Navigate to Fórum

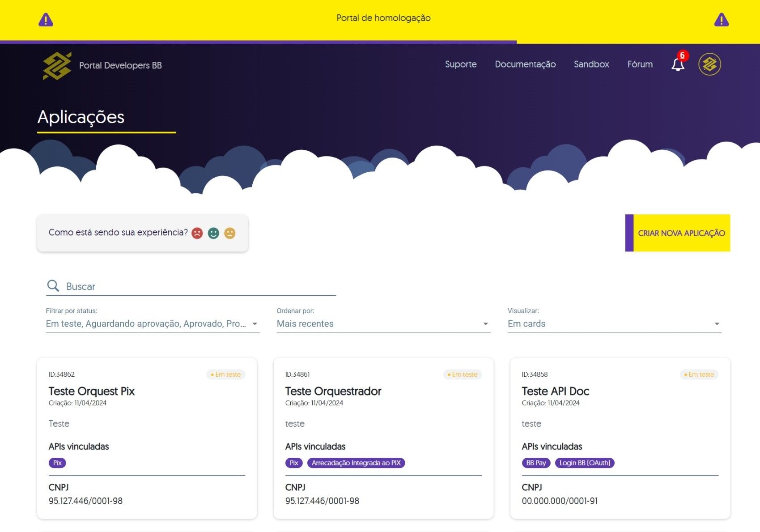point(640,64)
